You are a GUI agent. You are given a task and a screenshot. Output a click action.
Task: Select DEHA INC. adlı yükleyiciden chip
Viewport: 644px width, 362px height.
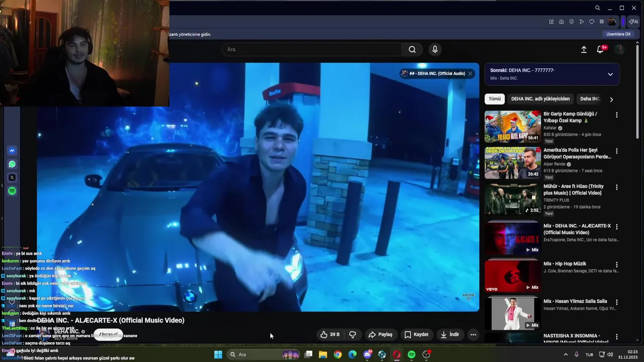[x=540, y=99]
